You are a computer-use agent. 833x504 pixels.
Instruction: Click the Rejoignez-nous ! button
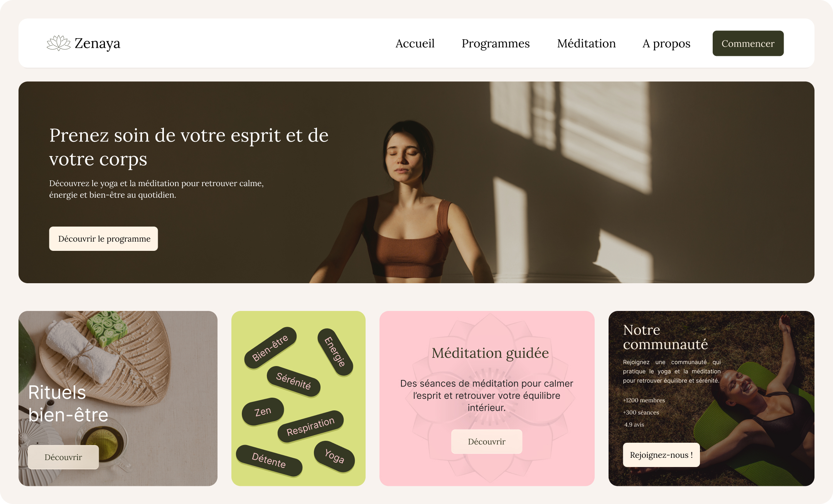point(661,455)
